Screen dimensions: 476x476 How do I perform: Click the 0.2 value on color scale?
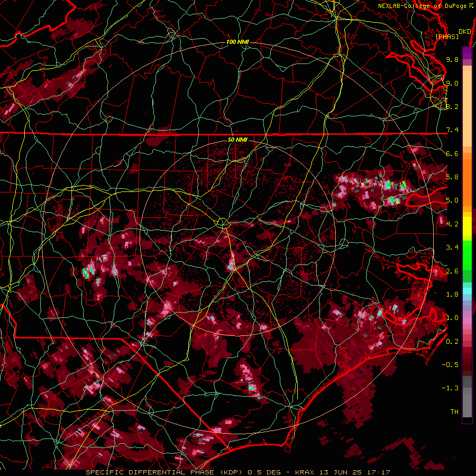point(452,342)
